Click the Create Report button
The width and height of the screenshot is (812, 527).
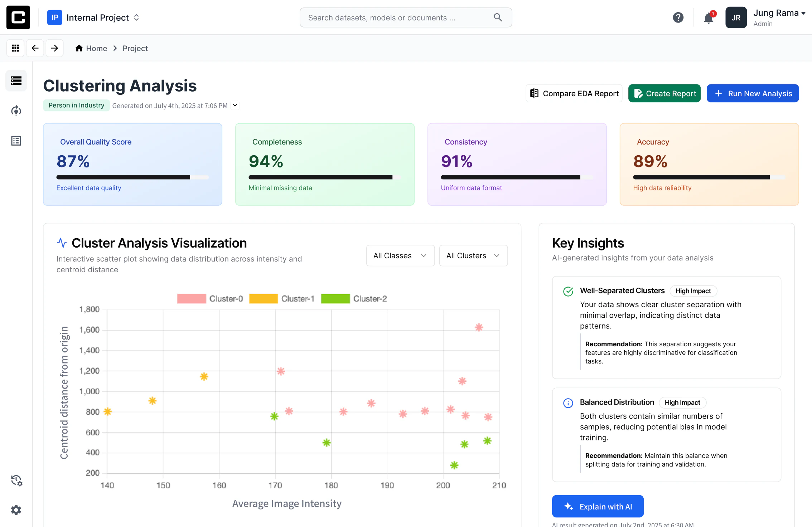coord(664,93)
